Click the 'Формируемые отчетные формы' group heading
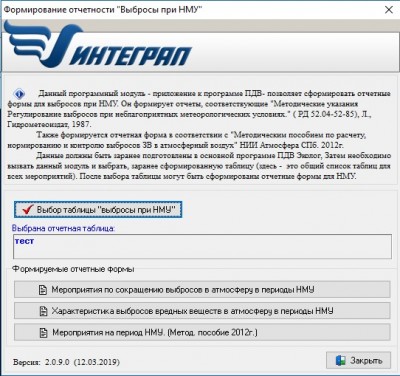 tap(73, 269)
